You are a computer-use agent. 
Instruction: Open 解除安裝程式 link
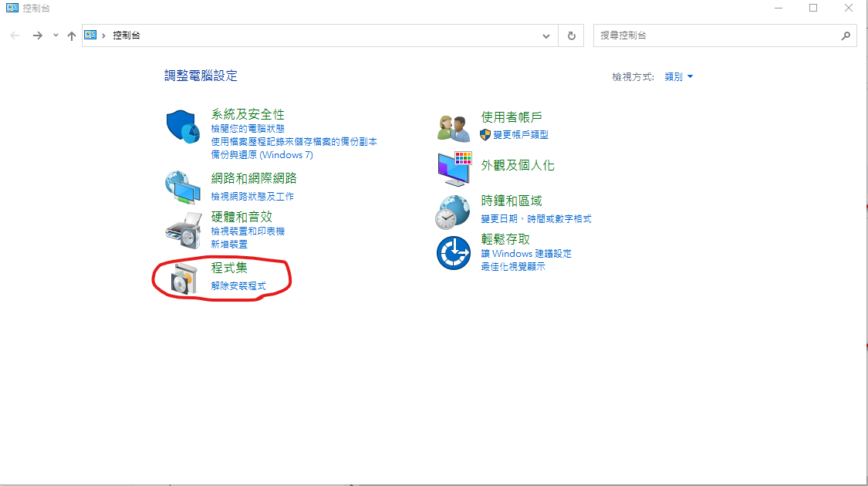coord(238,286)
